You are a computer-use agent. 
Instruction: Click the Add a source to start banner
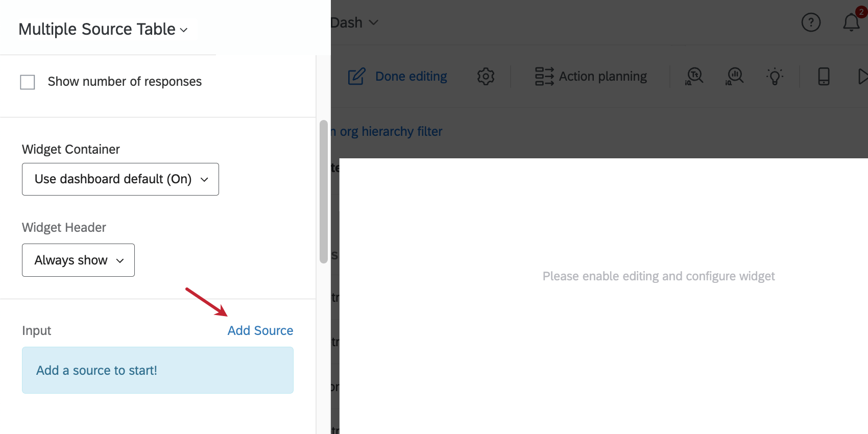pos(157,370)
